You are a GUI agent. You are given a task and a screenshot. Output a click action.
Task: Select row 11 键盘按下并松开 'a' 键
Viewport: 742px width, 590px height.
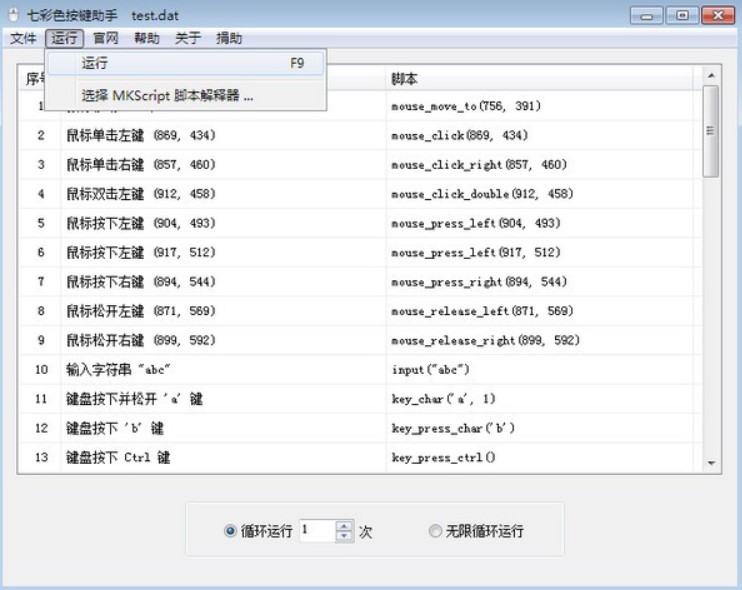(x=361, y=399)
